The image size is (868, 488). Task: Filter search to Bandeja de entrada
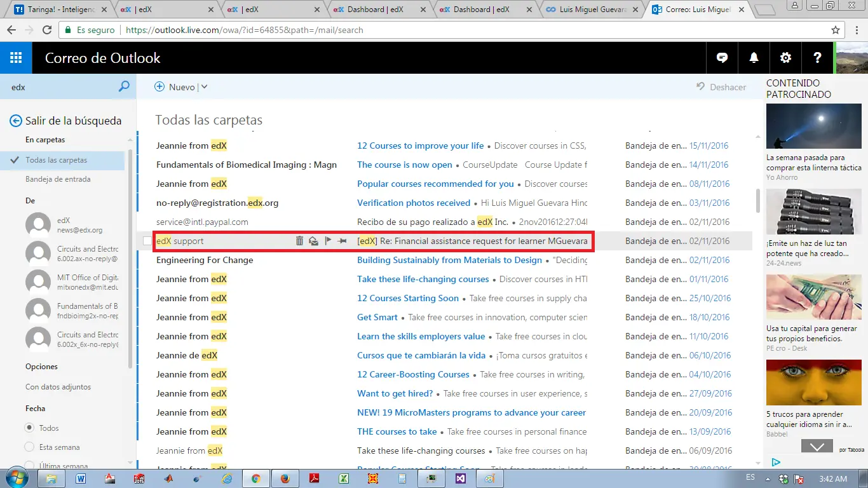click(x=58, y=179)
